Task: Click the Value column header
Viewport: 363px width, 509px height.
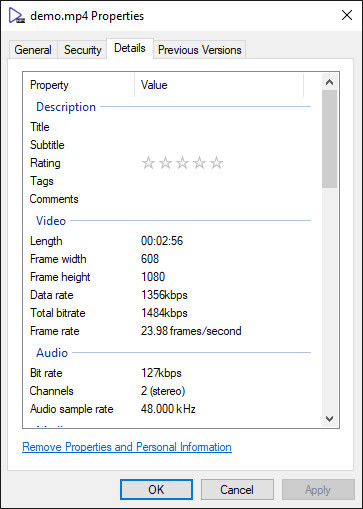Action: click(219, 85)
